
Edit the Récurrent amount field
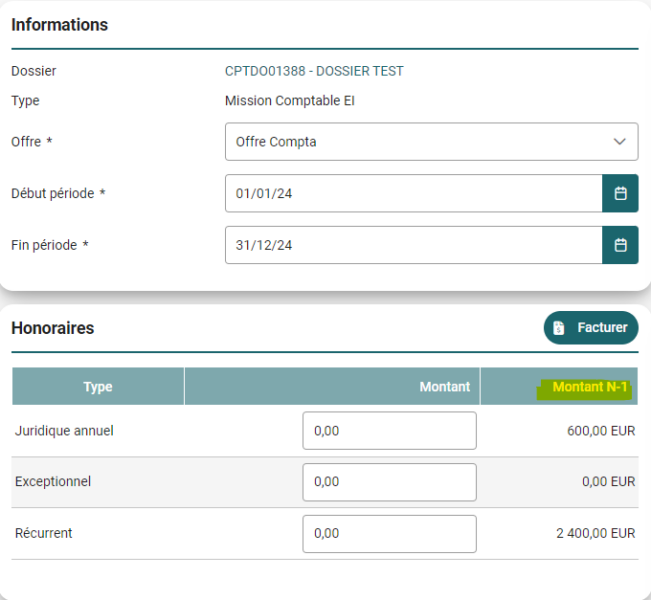click(389, 534)
